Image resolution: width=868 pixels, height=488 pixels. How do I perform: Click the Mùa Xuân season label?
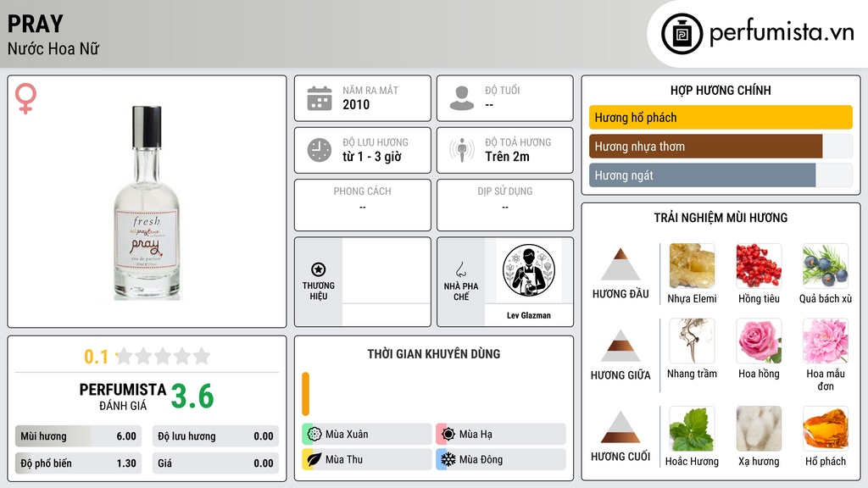coord(347,435)
